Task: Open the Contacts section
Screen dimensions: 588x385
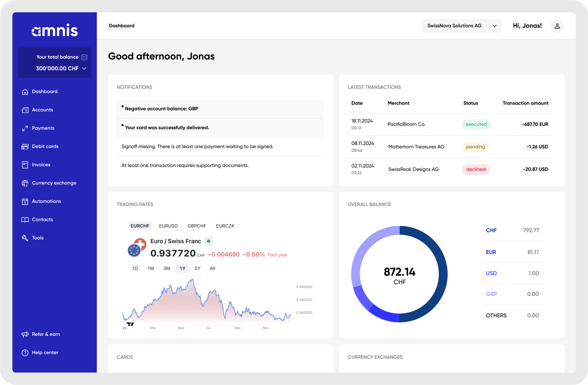Action: pos(42,219)
